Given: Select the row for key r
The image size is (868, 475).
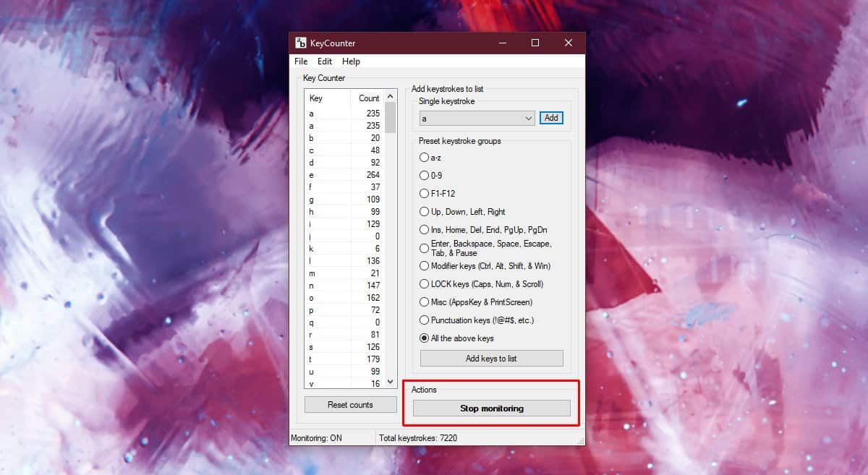Looking at the screenshot, I should 344,335.
